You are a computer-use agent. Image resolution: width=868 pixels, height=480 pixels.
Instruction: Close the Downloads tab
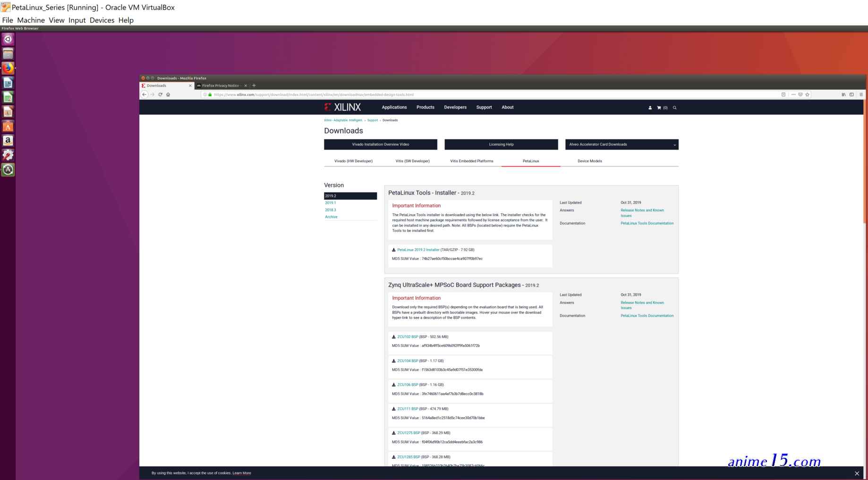point(190,85)
